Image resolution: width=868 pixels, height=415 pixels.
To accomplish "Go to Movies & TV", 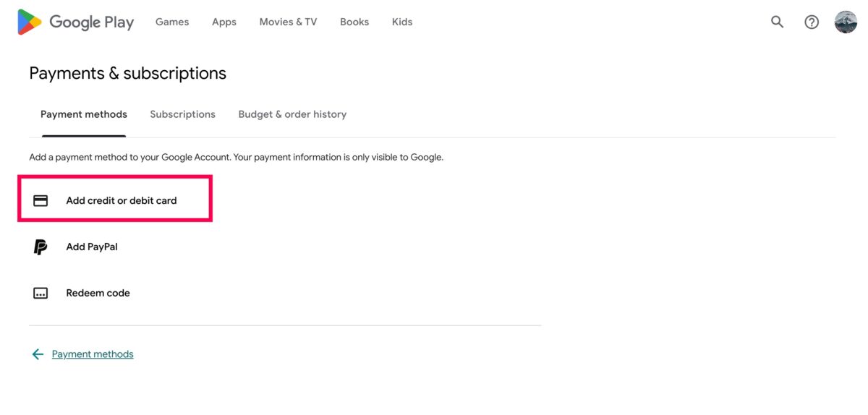I will (x=288, y=22).
